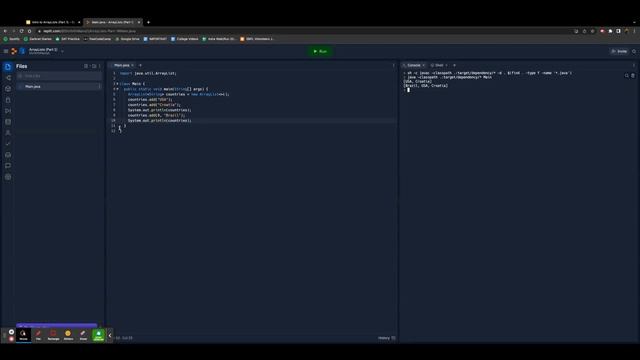640x360 pixels.
Task: Click the file search input field
Action: pyautogui.click(x=59, y=76)
